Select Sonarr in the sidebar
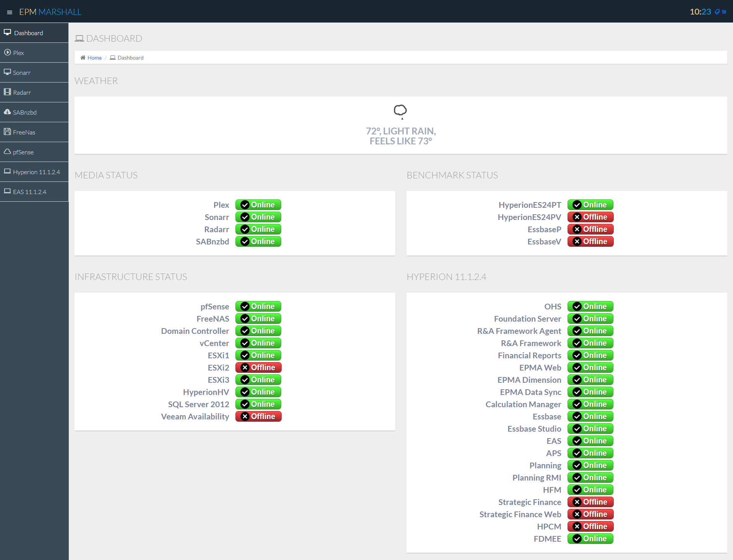Screen dimensions: 733x560 (x=34, y=73)
